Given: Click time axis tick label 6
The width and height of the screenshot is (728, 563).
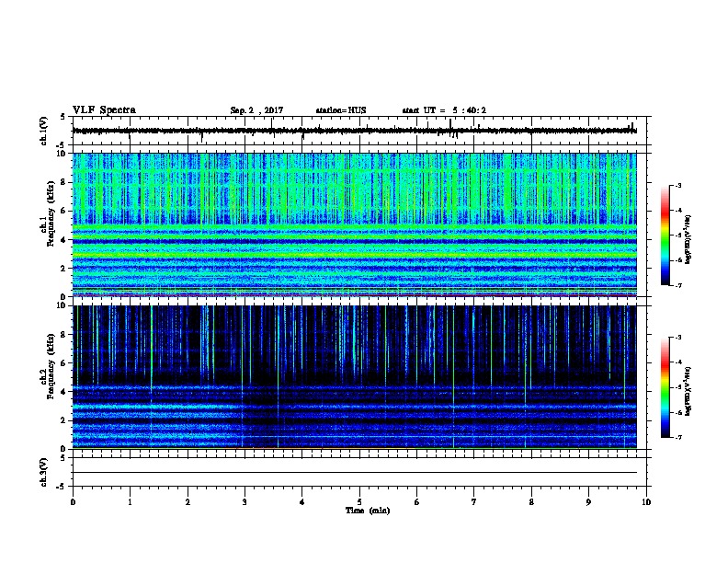Looking at the screenshot, I should (x=417, y=502).
